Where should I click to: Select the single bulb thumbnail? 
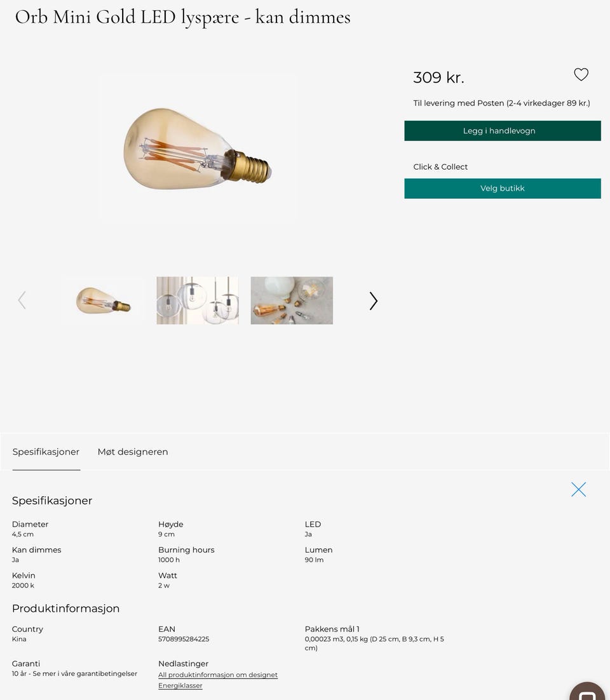(103, 300)
